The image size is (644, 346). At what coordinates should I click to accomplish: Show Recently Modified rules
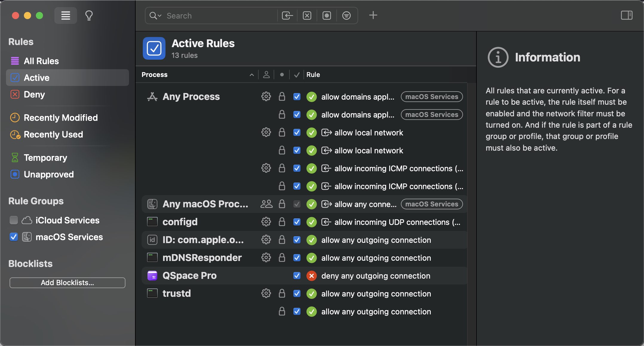pyautogui.click(x=68, y=118)
